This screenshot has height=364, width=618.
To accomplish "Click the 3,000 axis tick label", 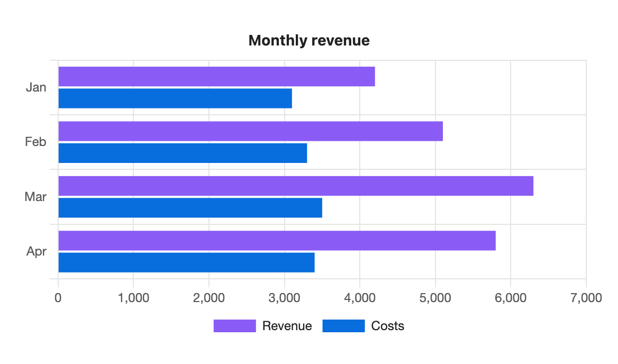I will point(284,298).
